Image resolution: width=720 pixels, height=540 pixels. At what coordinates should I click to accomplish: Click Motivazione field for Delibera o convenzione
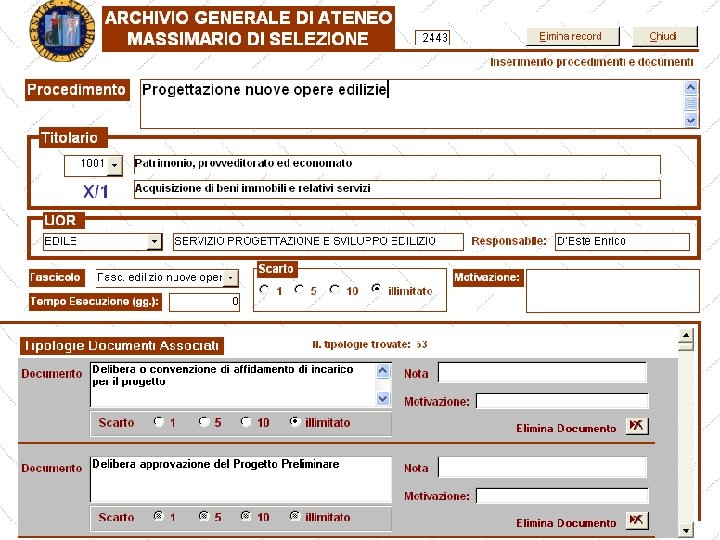[x=562, y=401]
